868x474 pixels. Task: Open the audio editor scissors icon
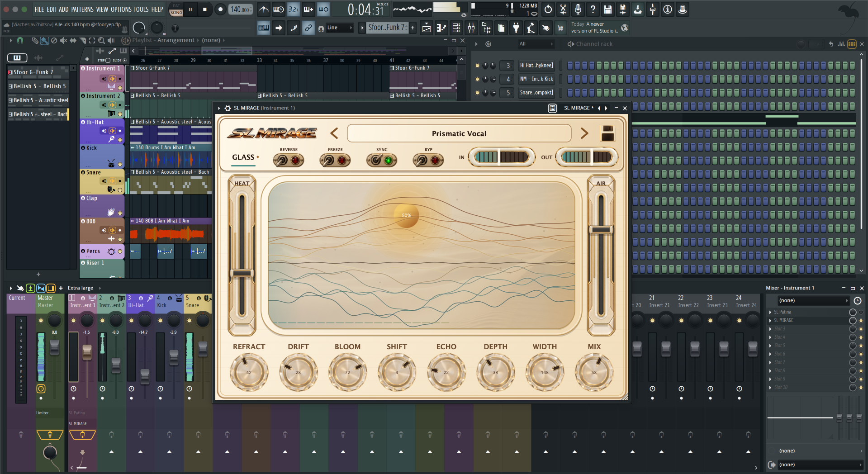(x=563, y=9)
